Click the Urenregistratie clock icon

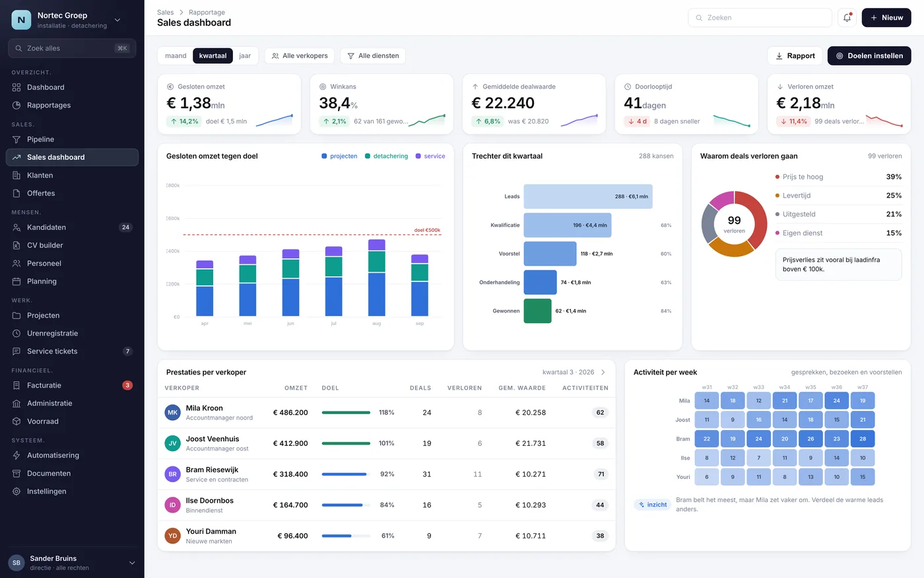(x=16, y=334)
